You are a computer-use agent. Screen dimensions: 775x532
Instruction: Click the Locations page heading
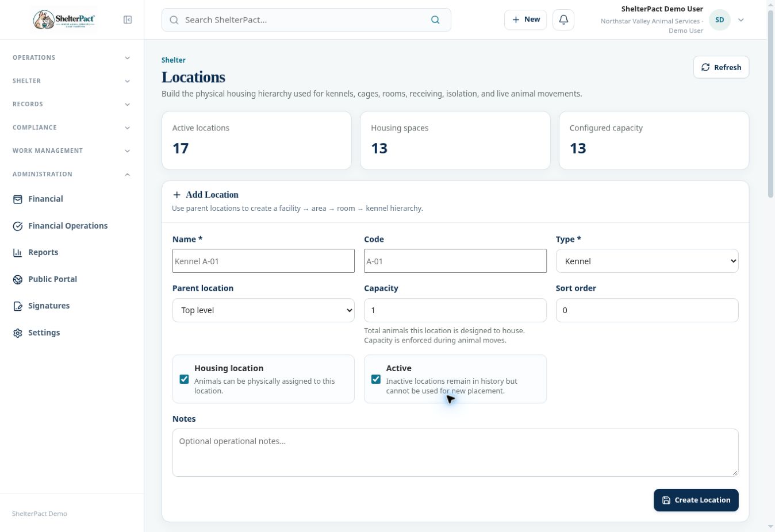point(193,77)
